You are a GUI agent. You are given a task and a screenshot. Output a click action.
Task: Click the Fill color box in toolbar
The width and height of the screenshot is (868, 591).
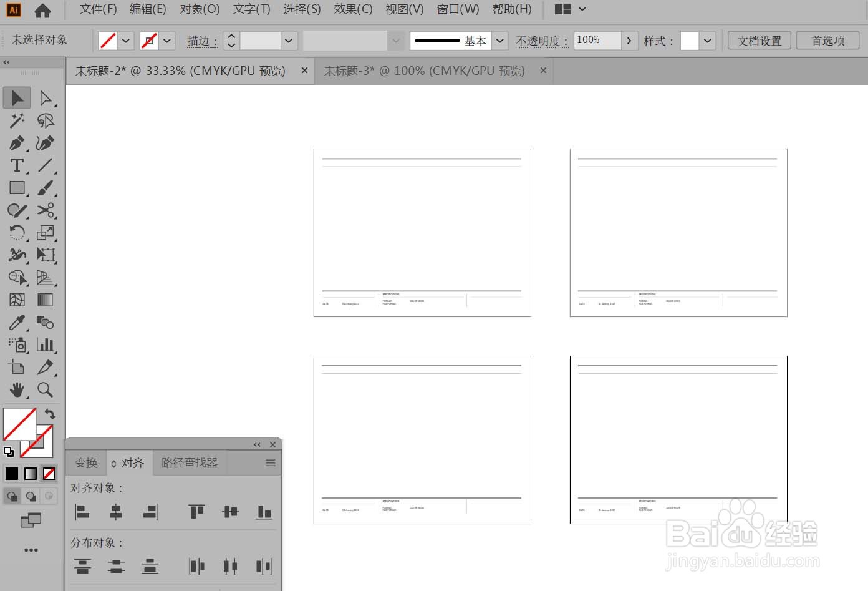[19, 424]
